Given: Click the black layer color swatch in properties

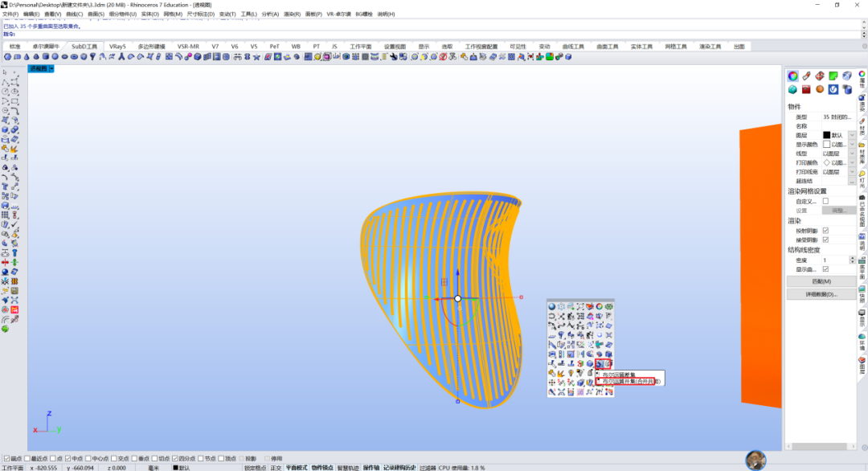Looking at the screenshot, I should (826, 135).
